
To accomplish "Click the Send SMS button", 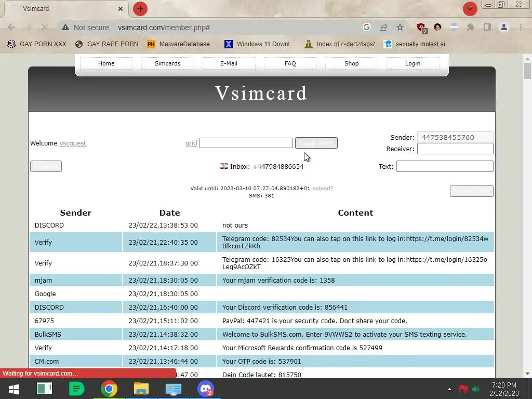I will (472, 191).
